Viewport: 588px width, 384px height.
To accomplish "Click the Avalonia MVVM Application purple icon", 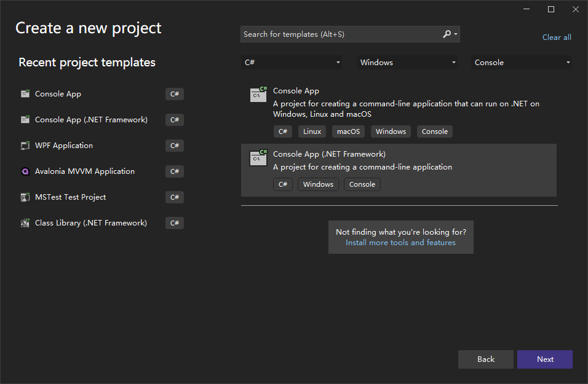I will pyautogui.click(x=25, y=171).
